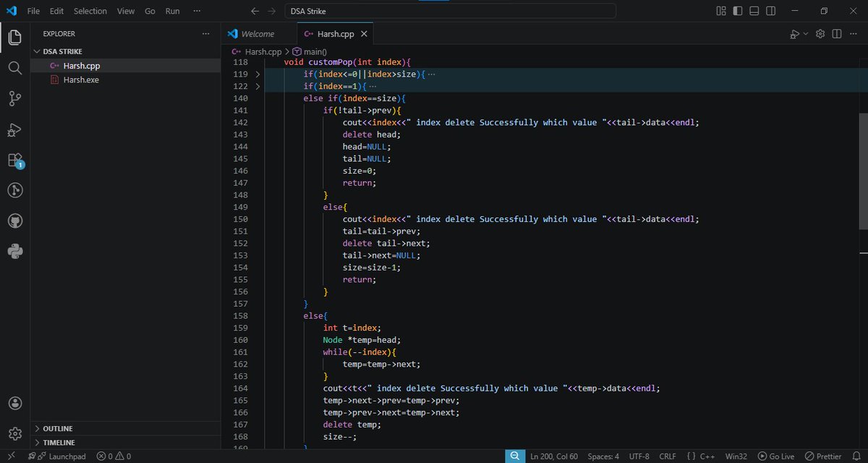The image size is (868, 463).
Task: Open the Manage gear in activity bar
Action: pos(15,433)
